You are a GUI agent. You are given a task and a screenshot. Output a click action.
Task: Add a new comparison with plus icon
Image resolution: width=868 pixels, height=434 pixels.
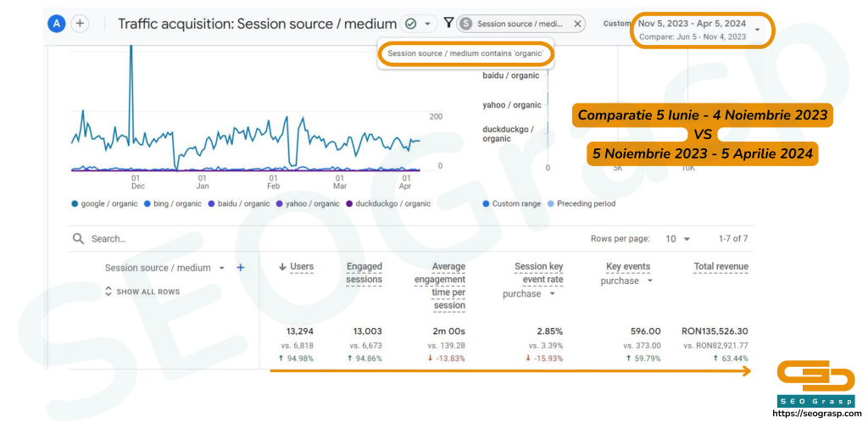pyautogui.click(x=80, y=24)
